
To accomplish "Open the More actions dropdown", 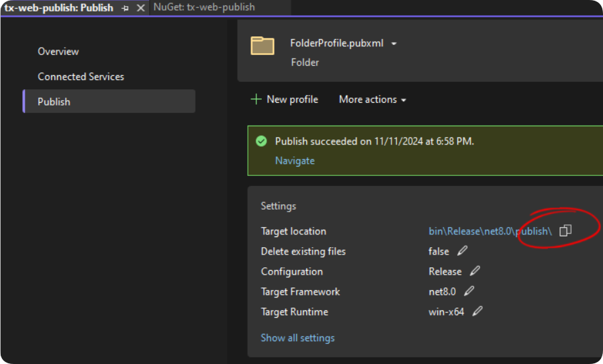I will [x=372, y=99].
